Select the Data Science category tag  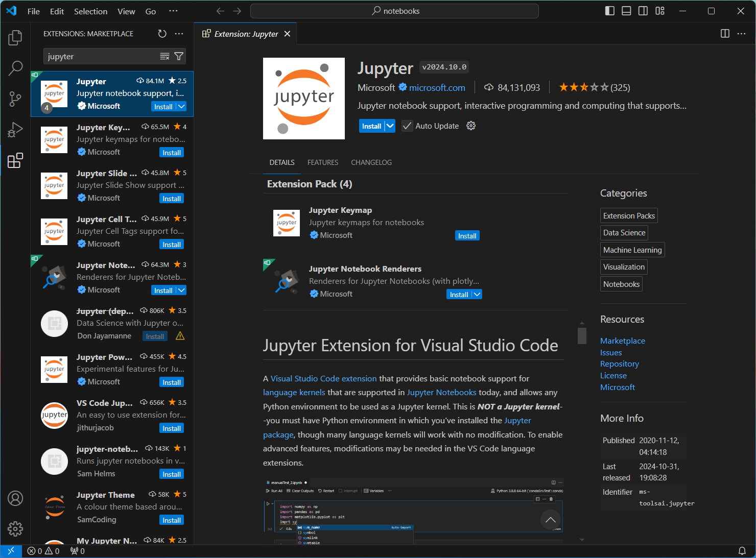click(624, 233)
